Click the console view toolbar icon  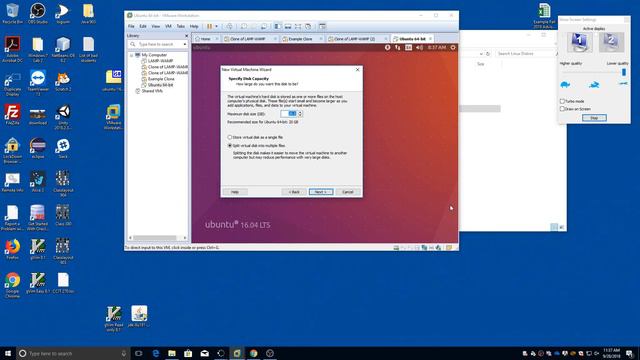click(322, 27)
